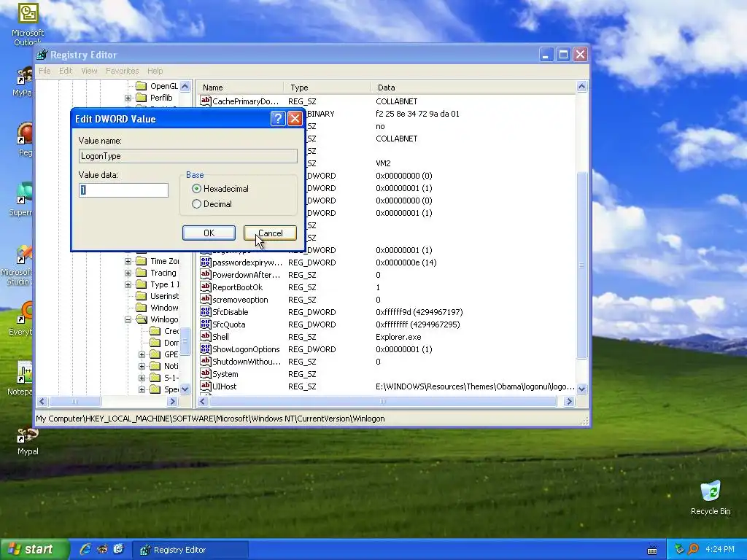This screenshot has width=747, height=560.
Task: Launch Internet Explorer from Quick Launch
Action: click(86, 549)
